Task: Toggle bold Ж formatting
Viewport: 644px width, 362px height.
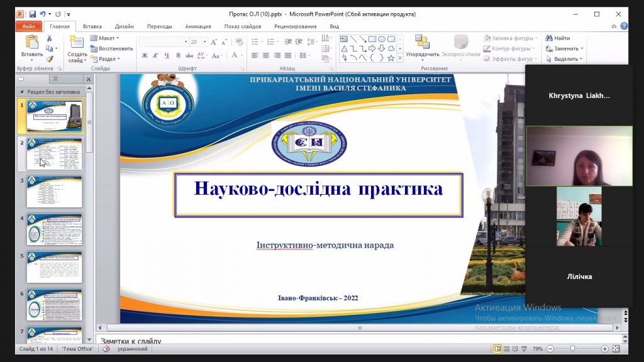Action: pos(145,55)
